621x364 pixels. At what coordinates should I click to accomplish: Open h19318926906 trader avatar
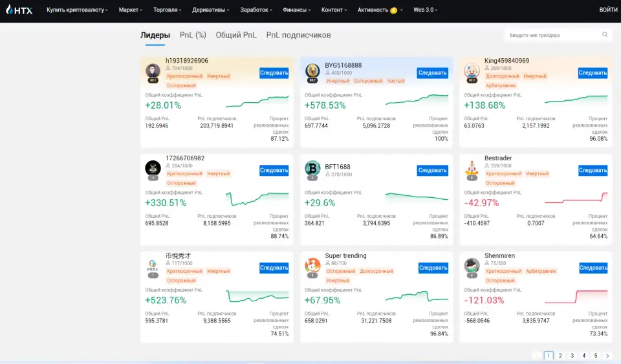pos(153,71)
